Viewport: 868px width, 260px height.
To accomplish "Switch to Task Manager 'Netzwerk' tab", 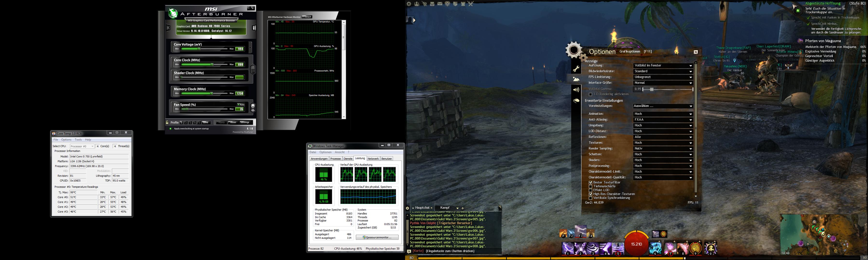I will click(x=373, y=159).
